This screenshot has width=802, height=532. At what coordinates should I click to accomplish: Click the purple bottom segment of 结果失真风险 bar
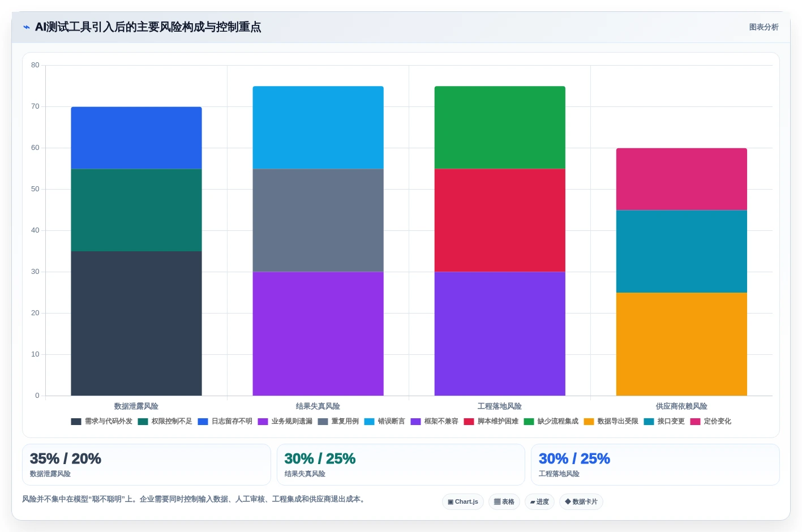click(318, 334)
